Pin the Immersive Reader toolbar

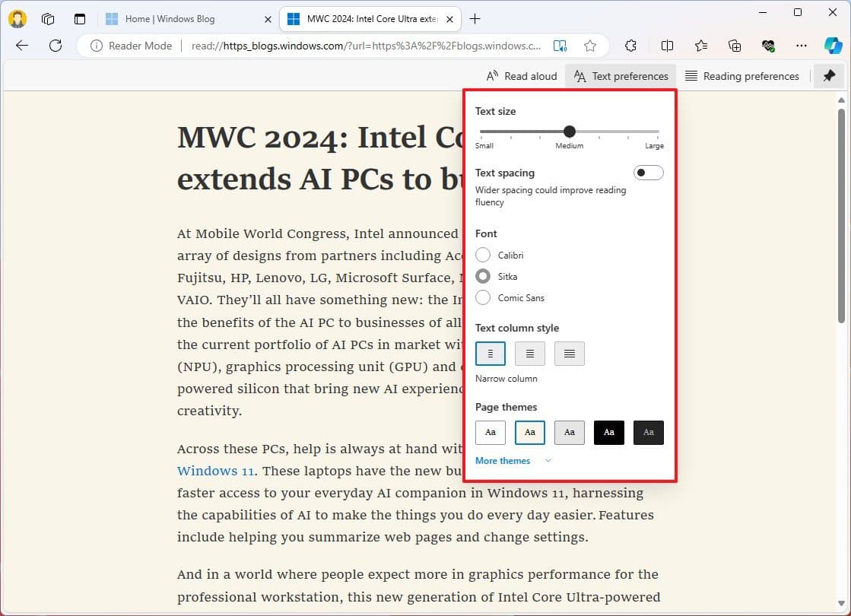click(x=828, y=76)
